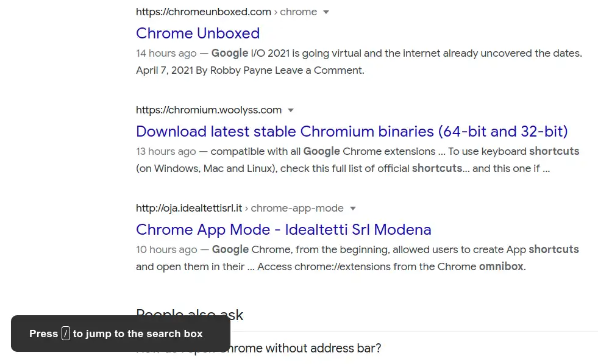Image resolution: width=598 pixels, height=364 pixels.
Task: Expand the dropdown beside the chromeunboxed.com breadcrumb
Action: click(326, 12)
